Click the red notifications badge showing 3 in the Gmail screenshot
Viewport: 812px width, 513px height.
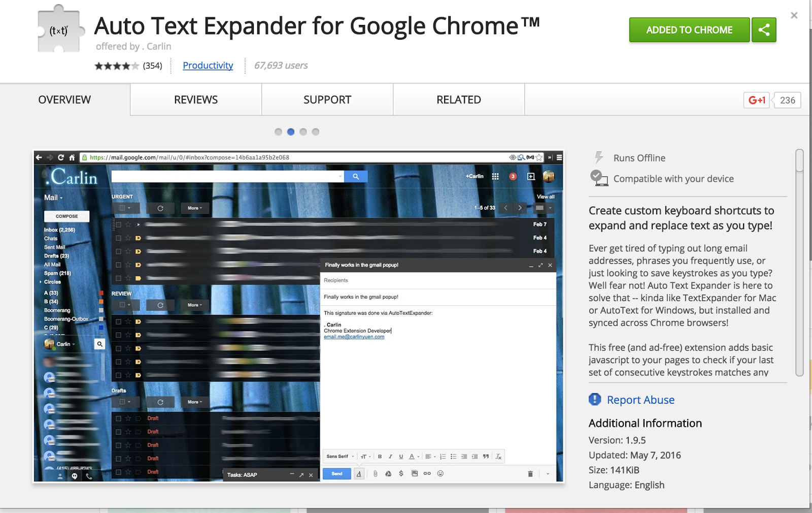513,176
